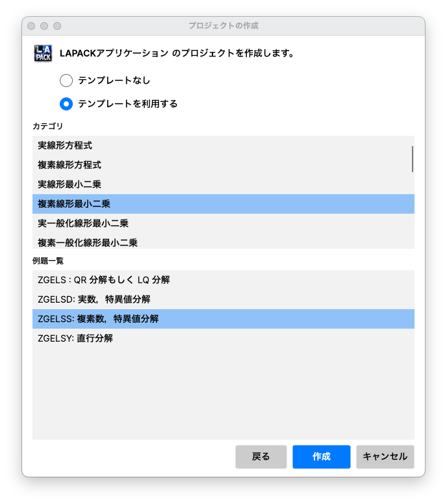Select example ZGELSY: 直行分解

tap(224, 338)
